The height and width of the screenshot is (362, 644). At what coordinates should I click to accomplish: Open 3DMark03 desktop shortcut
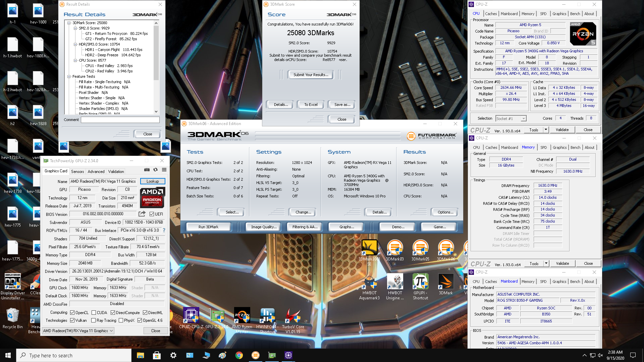tap(395, 250)
